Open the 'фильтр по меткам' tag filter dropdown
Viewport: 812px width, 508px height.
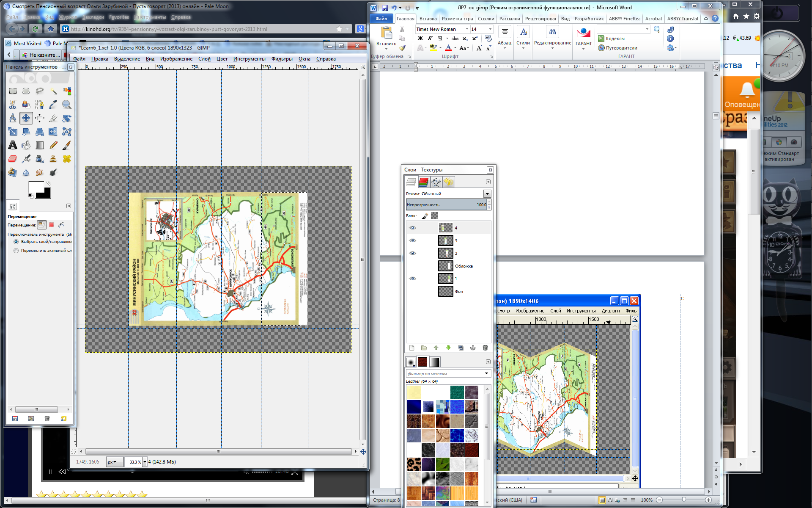click(x=486, y=373)
